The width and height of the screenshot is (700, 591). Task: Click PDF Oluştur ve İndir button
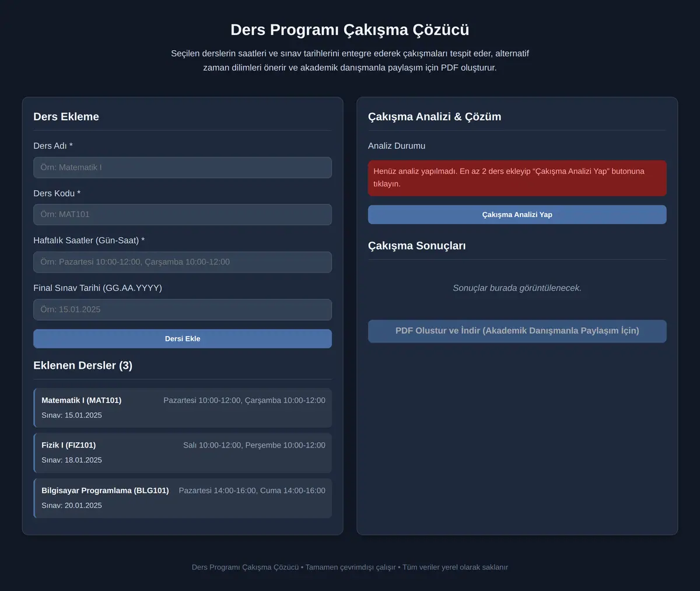point(517,331)
